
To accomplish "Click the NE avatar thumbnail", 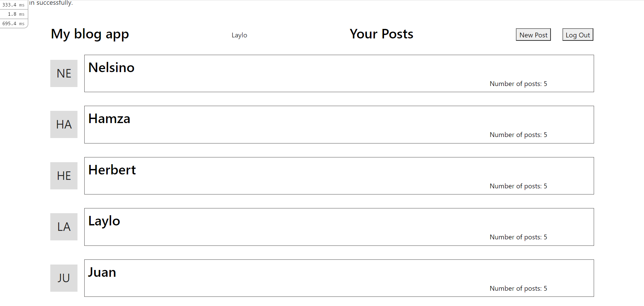I will [64, 73].
